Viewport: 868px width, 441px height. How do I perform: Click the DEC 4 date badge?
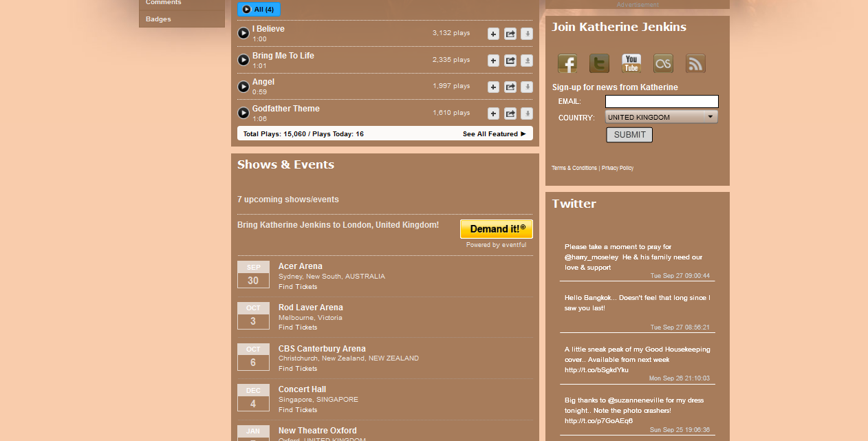pos(253,398)
